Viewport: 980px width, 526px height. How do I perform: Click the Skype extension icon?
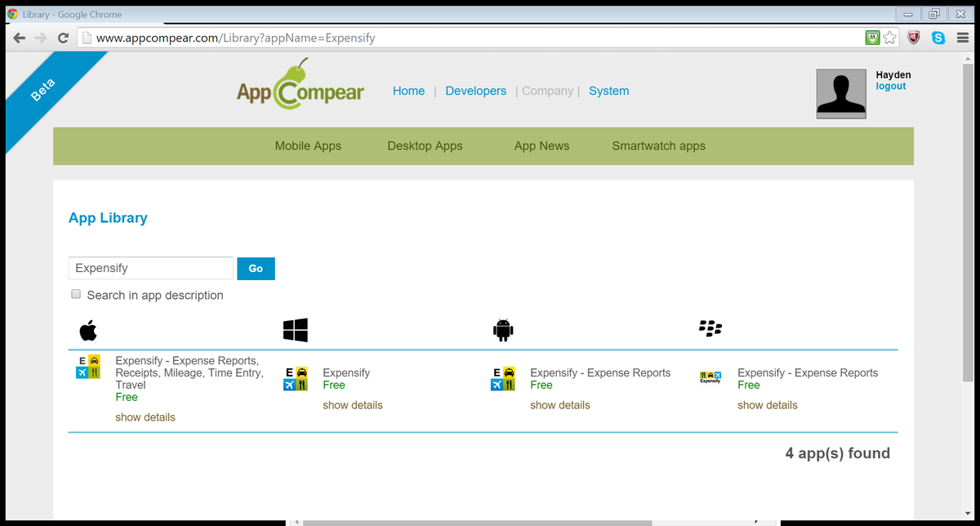pos(938,38)
